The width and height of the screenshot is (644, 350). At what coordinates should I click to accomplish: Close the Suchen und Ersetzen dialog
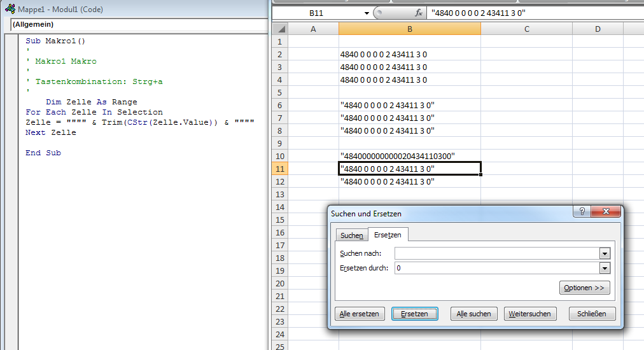[606, 211]
